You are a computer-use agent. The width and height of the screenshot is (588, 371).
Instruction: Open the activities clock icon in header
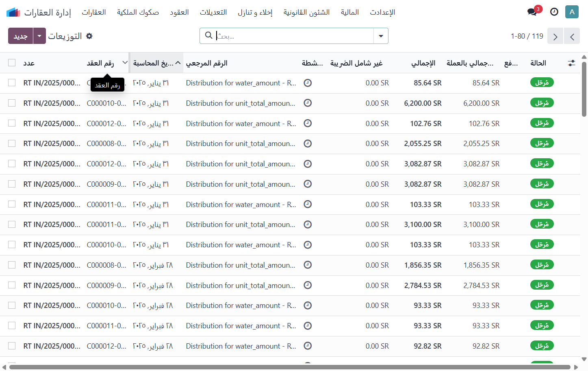tap(554, 12)
